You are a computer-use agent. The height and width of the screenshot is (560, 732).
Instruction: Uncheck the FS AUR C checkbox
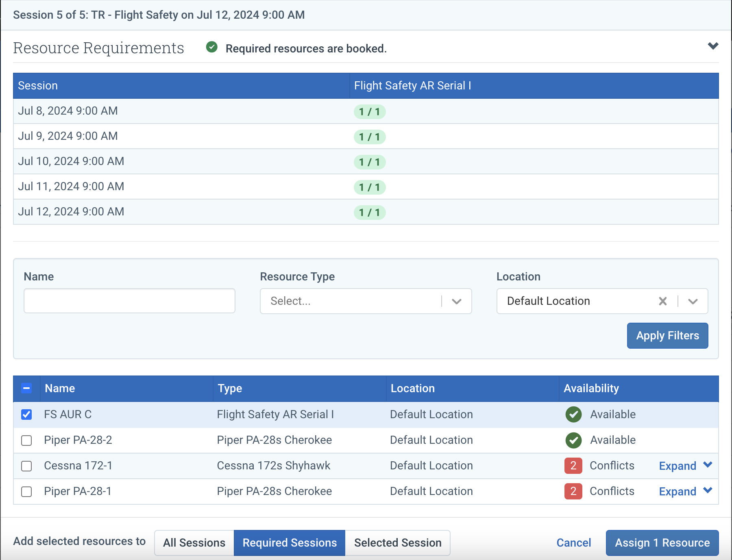tap(26, 415)
